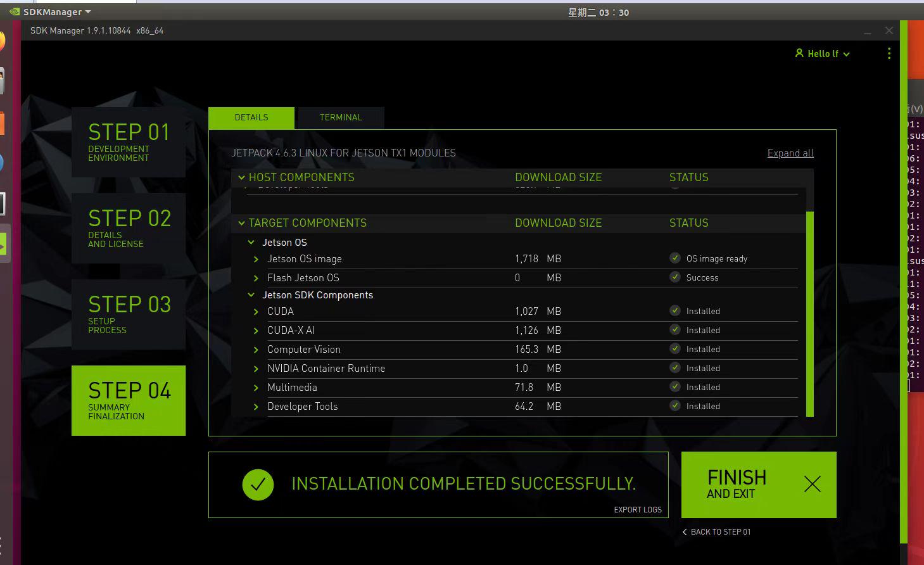Click the 1,126 MB size for CUDA-X AI
Screen dimensions: 924x565
[538, 331]
